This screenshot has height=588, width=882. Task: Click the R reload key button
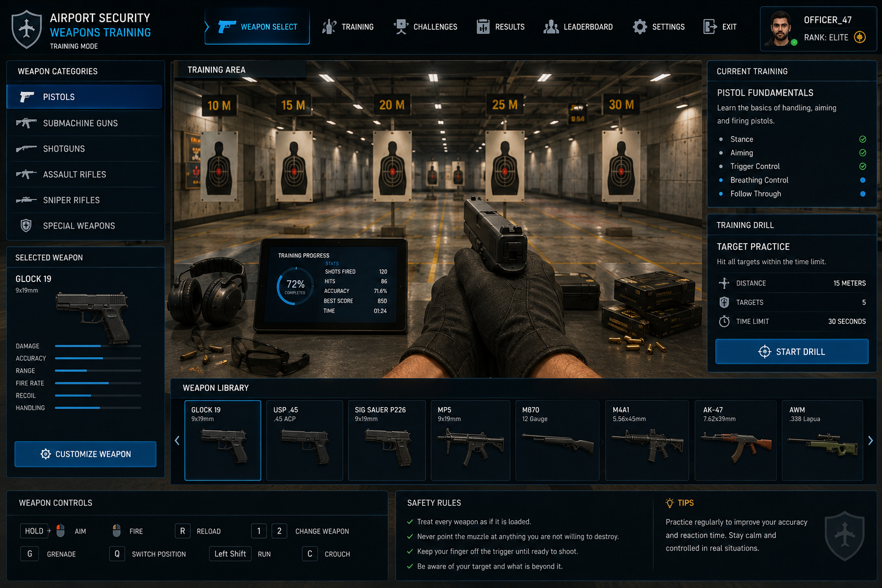[183, 531]
